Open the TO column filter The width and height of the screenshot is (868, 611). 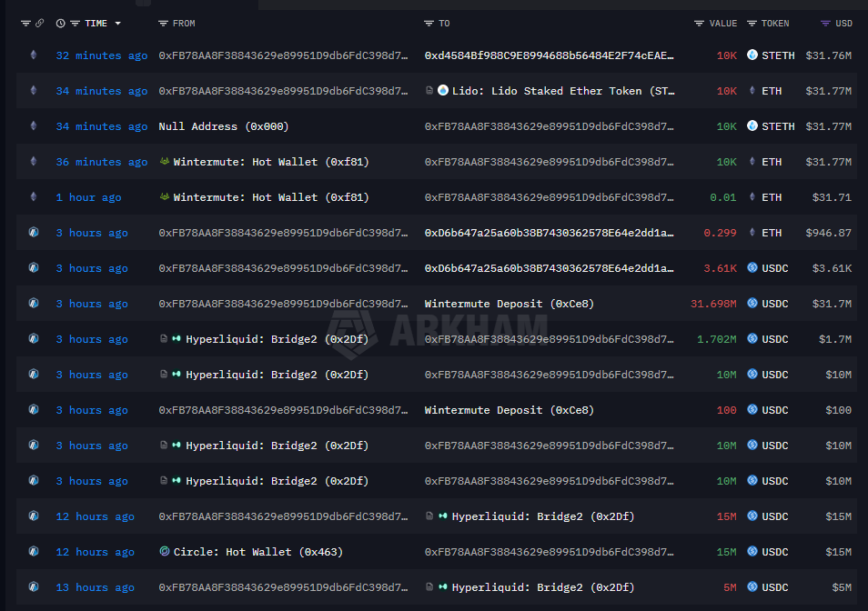coord(429,23)
